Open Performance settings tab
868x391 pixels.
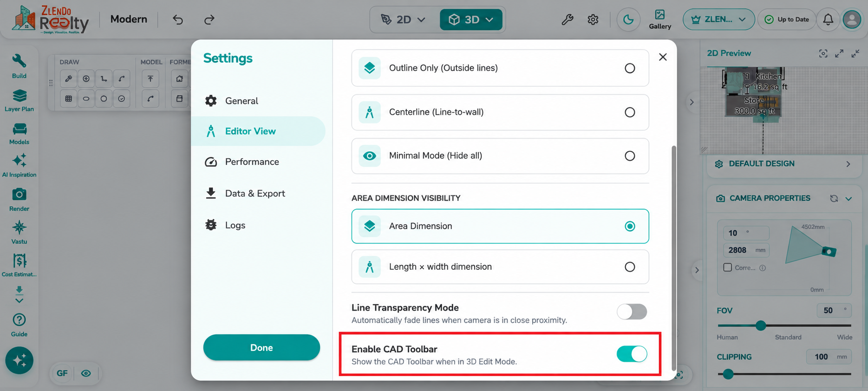click(258, 162)
